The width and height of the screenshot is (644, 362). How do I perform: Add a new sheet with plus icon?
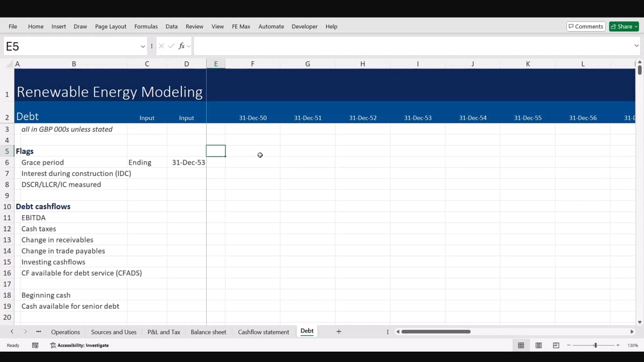point(339,331)
